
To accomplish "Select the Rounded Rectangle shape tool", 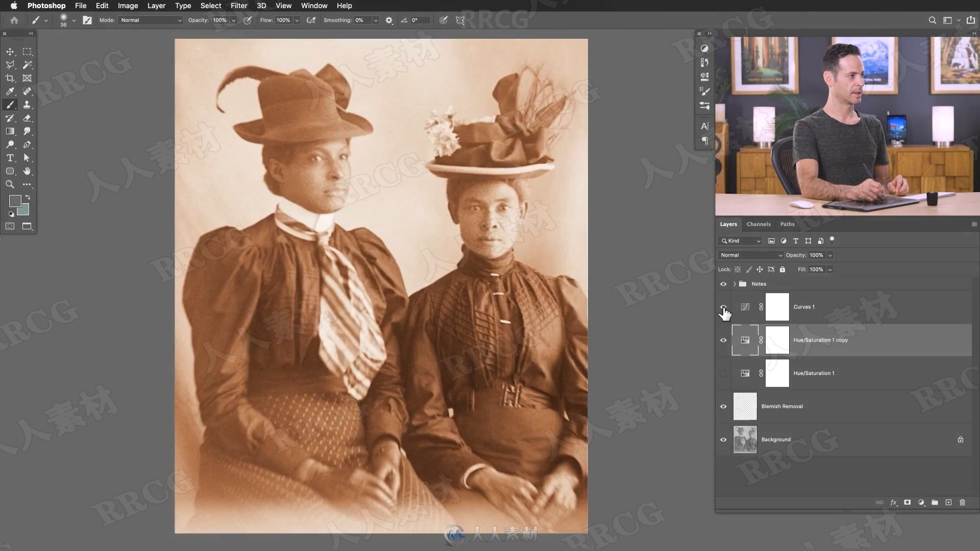I will [10, 171].
